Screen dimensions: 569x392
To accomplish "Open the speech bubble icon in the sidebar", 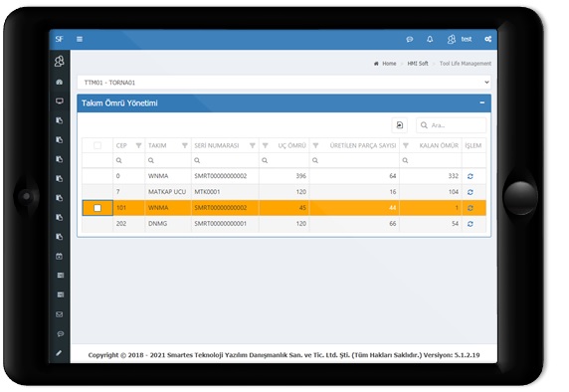I will (x=60, y=333).
